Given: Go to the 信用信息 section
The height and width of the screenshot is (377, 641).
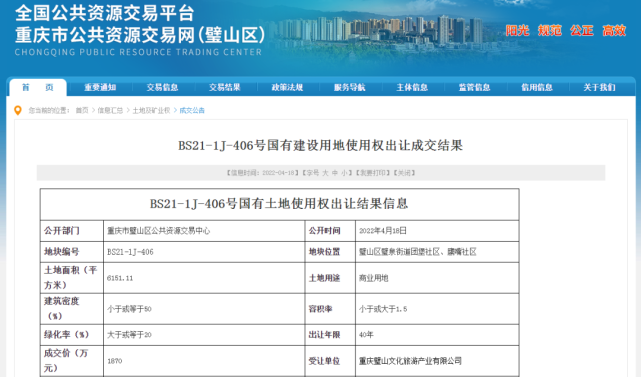Looking at the screenshot, I should click(x=537, y=88).
